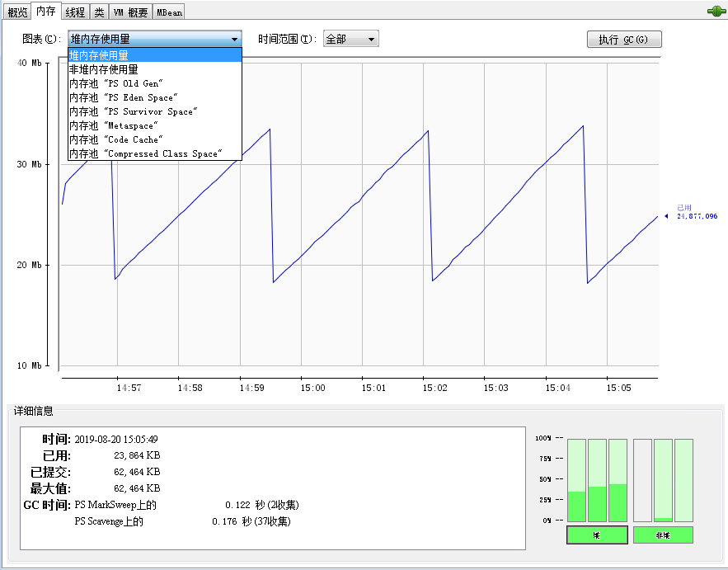Click the second heap memory pool bar

[x=597, y=480]
